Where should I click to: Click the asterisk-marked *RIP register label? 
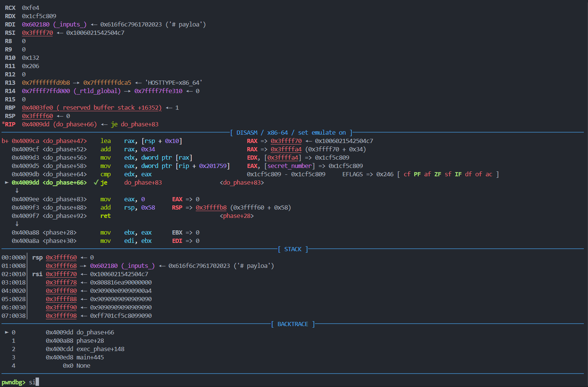pyautogui.click(x=9, y=124)
